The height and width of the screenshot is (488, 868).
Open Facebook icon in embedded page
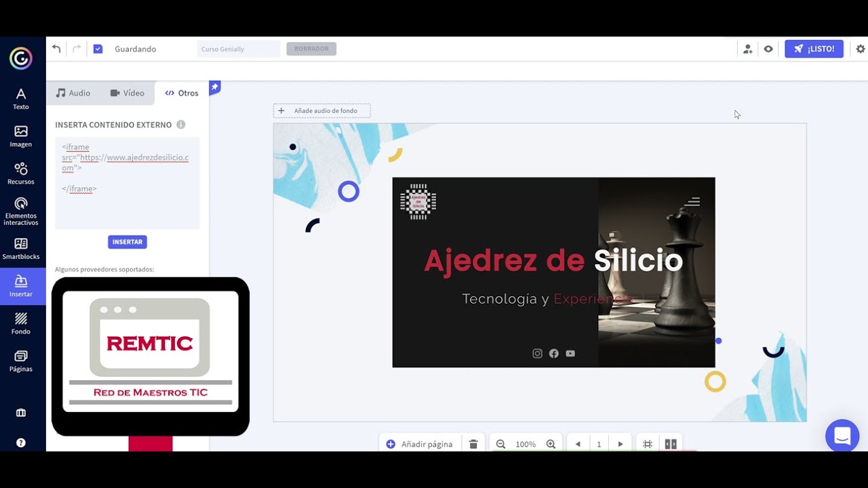[x=554, y=353]
